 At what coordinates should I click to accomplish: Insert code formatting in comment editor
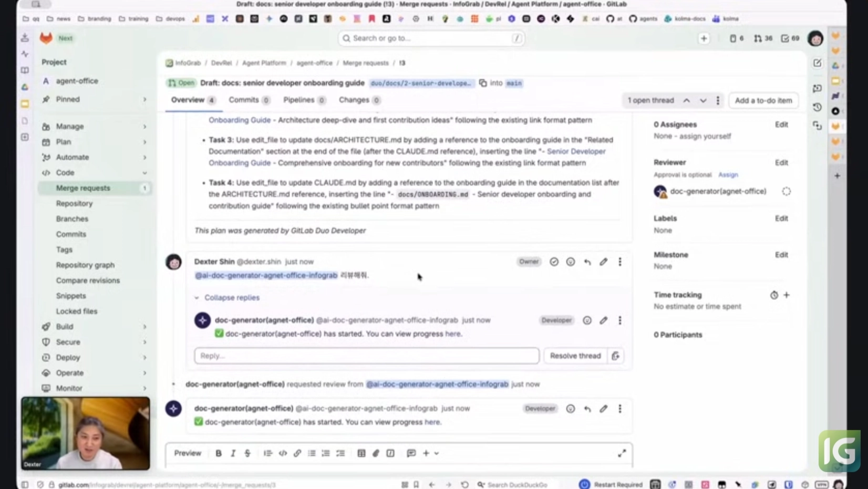[283, 453]
